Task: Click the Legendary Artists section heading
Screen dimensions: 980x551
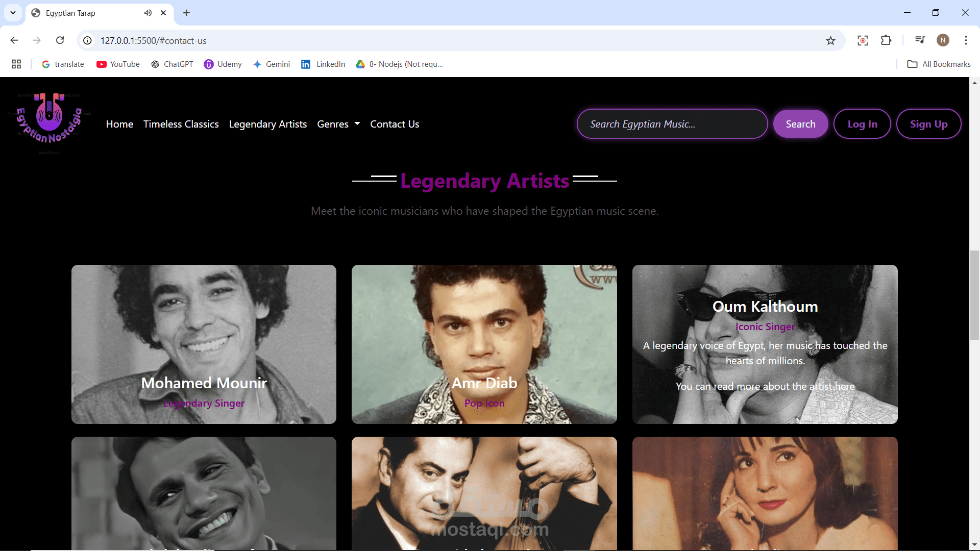Action: (x=484, y=181)
